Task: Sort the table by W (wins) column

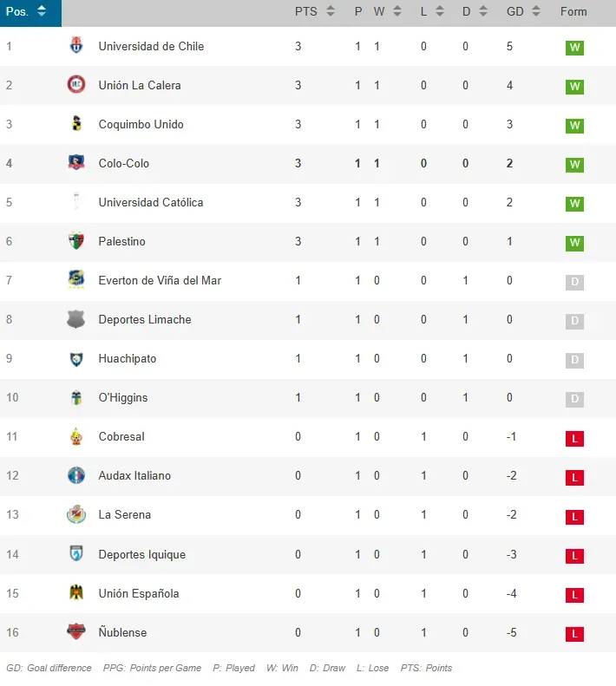Action: pyautogui.click(x=397, y=12)
